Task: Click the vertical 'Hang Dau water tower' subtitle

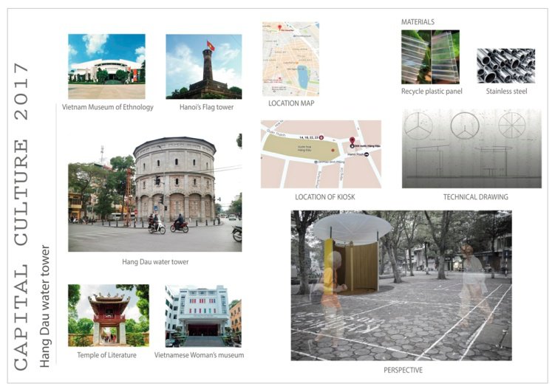Action: tap(44, 306)
